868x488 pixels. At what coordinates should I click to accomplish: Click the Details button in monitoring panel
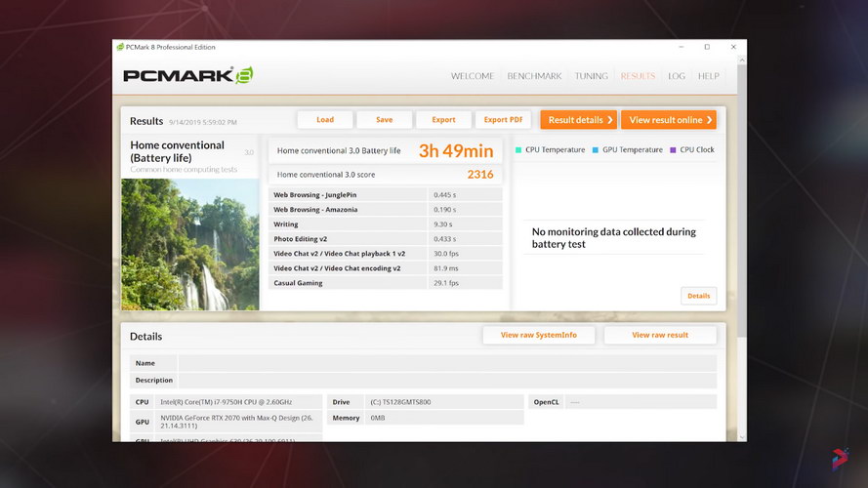click(x=698, y=296)
